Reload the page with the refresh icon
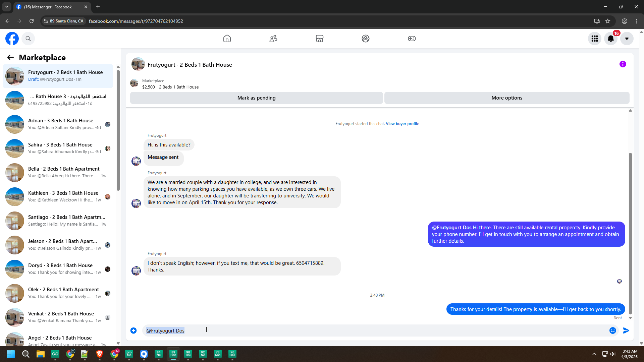Image resolution: width=644 pixels, height=362 pixels. pos(32,21)
